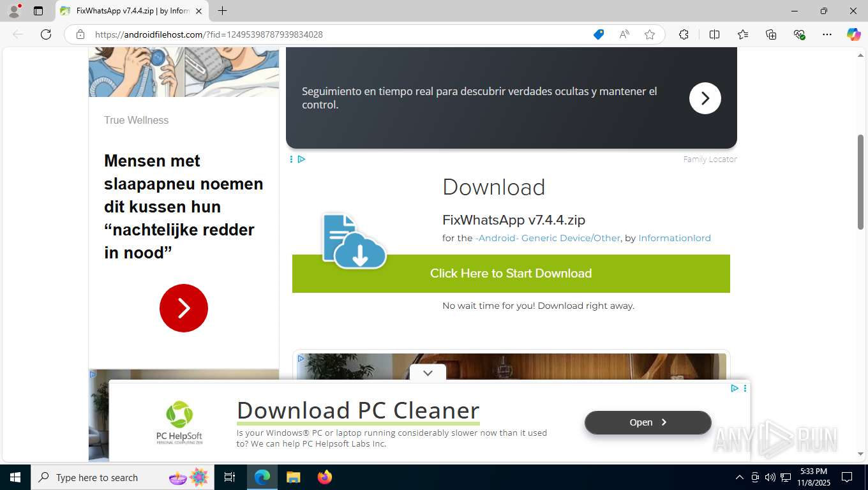The image size is (868, 490).
Task: Open the Informationlord developer link
Action: pyautogui.click(x=675, y=238)
